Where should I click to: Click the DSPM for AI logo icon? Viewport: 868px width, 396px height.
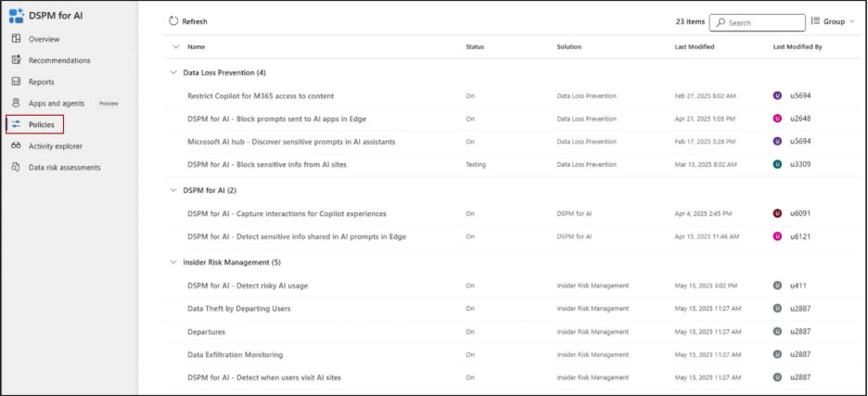[x=17, y=16]
